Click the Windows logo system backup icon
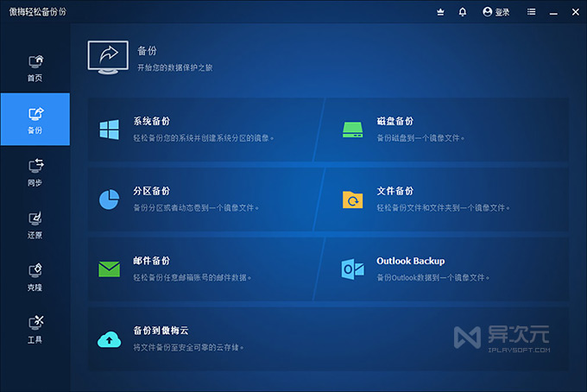This screenshot has width=587, height=392. 110,130
